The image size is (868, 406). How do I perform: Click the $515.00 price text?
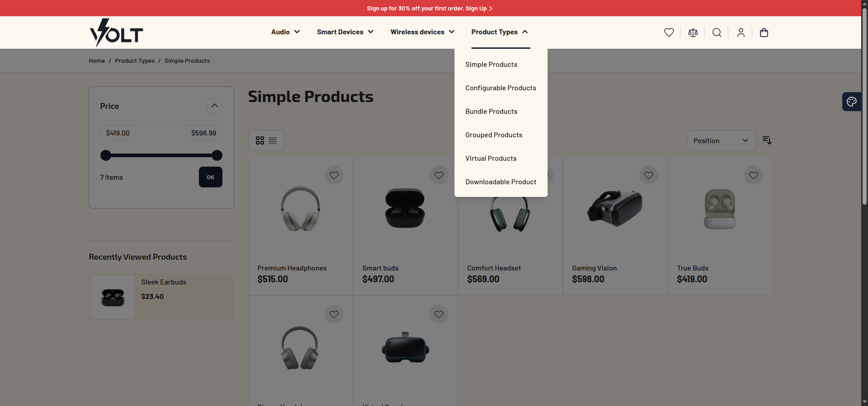pos(273,279)
